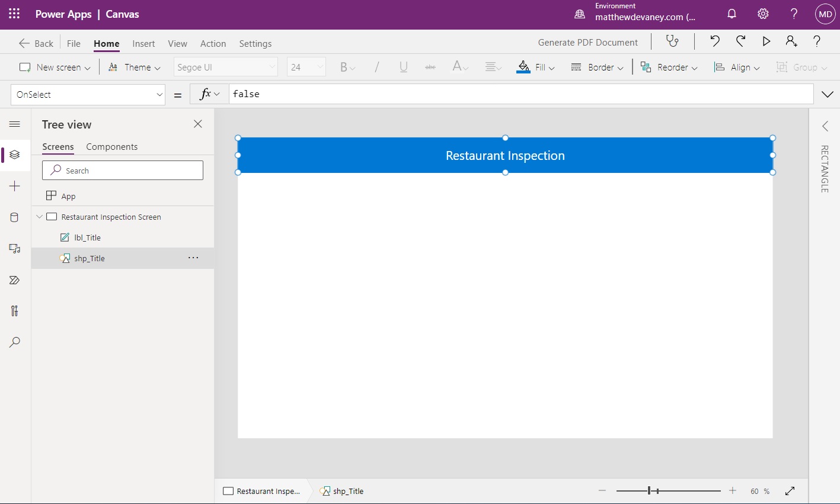
Task: Switch to the Components tab in Tree view
Action: (x=111, y=146)
